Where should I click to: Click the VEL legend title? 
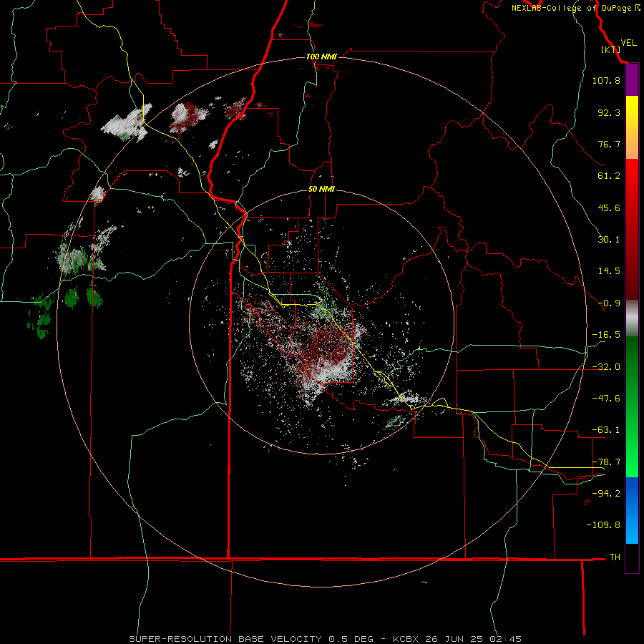click(628, 43)
